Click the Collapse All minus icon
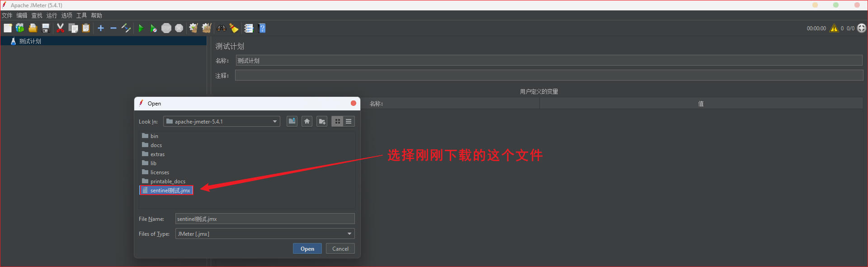 (113, 28)
